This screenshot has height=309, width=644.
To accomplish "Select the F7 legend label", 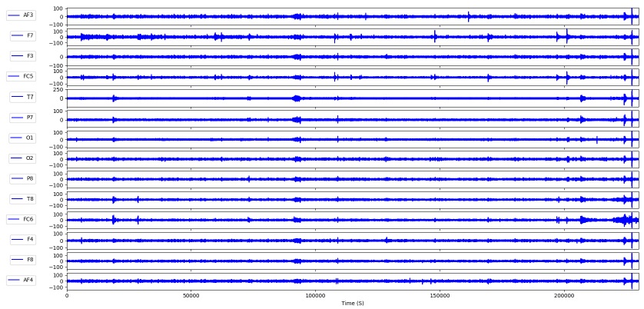I will [x=23, y=35].
